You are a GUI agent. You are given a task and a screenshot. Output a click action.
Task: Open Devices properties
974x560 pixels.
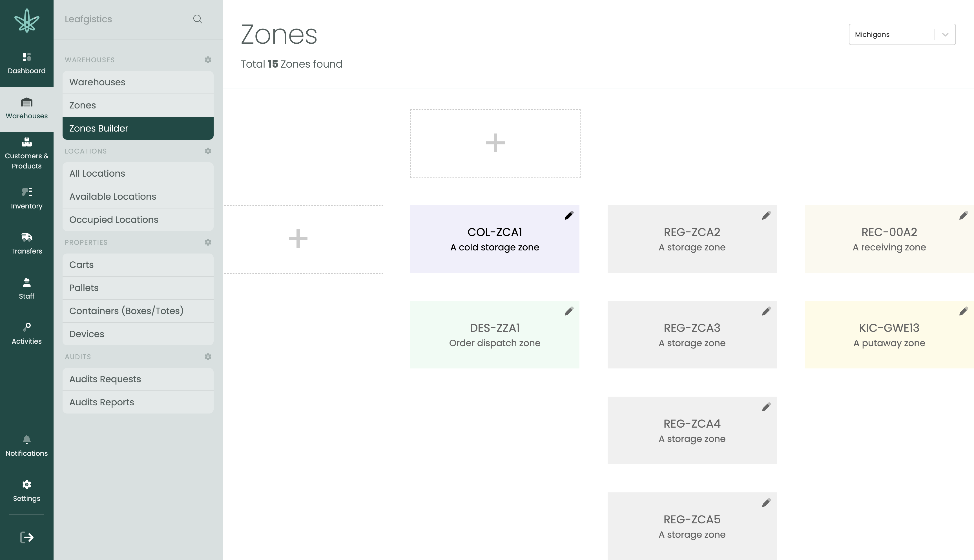click(x=138, y=334)
